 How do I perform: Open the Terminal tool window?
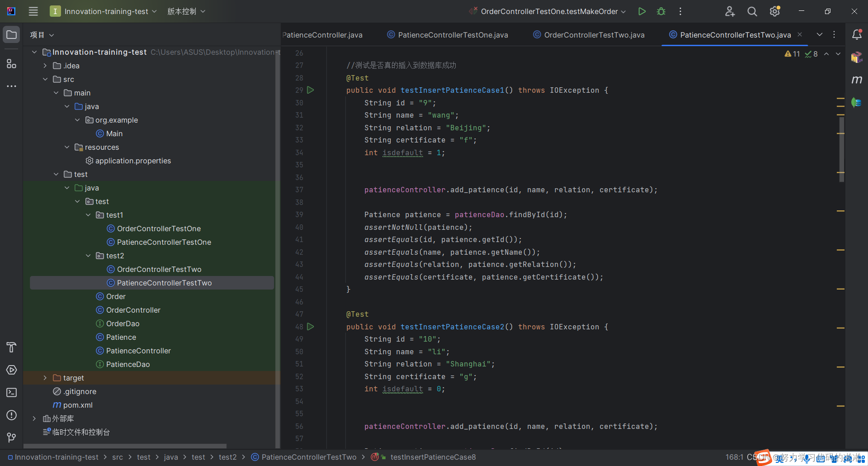coord(12,392)
